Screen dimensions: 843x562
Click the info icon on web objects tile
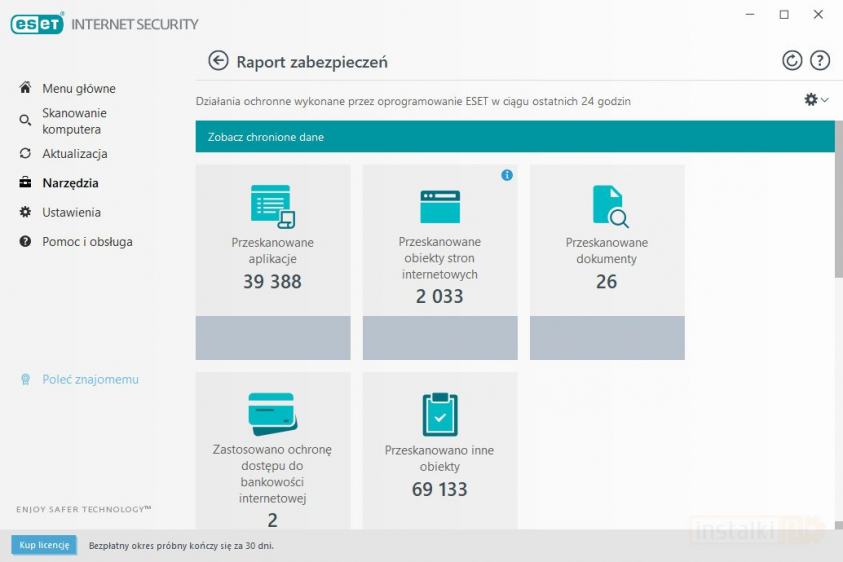tap(507, 175)
